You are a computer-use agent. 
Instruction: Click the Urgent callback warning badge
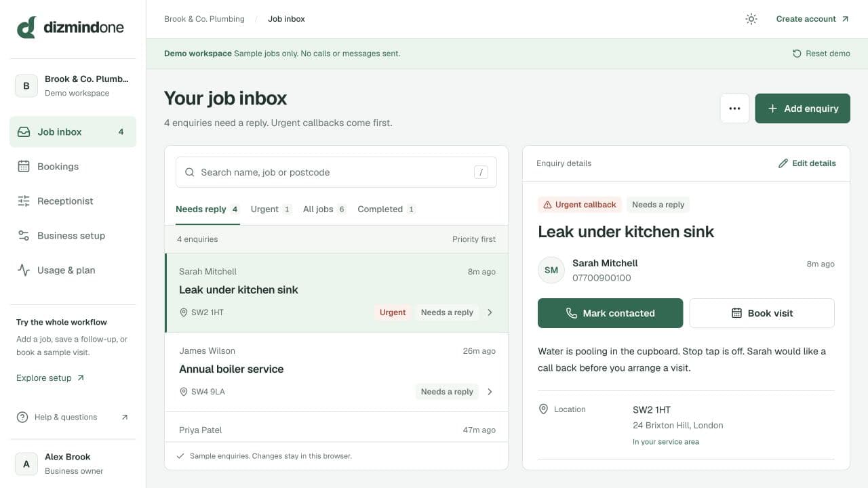pyautogui.click(x=580, y=205)
